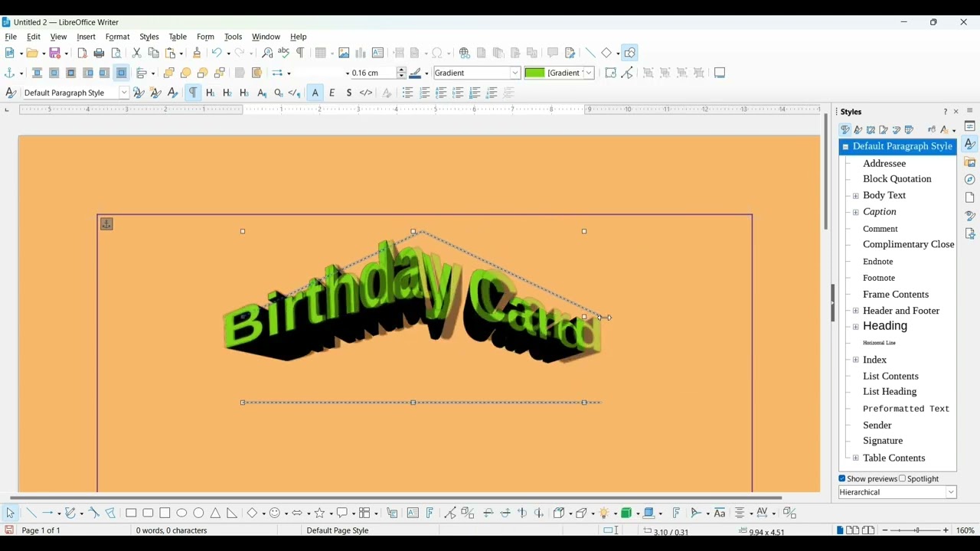Expand the Index style node

(856, 360)
